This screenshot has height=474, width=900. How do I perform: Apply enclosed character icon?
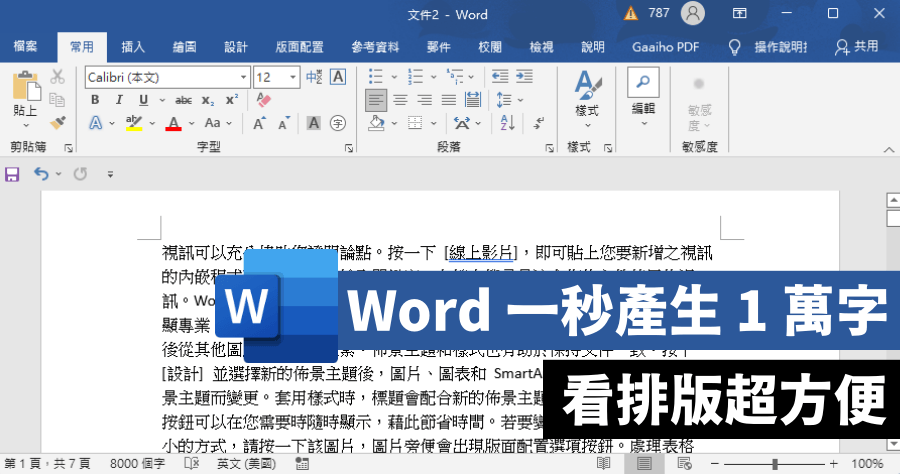[x=338, y=123]
